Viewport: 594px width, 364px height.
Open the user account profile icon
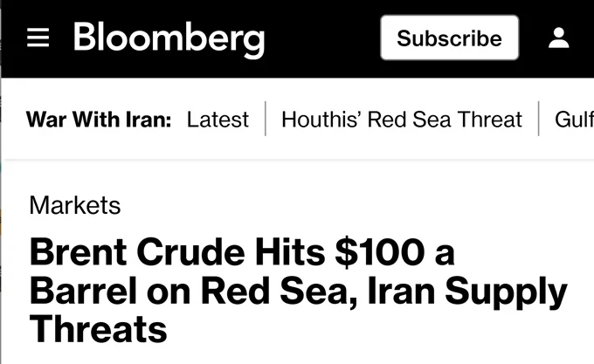[559, 38]
